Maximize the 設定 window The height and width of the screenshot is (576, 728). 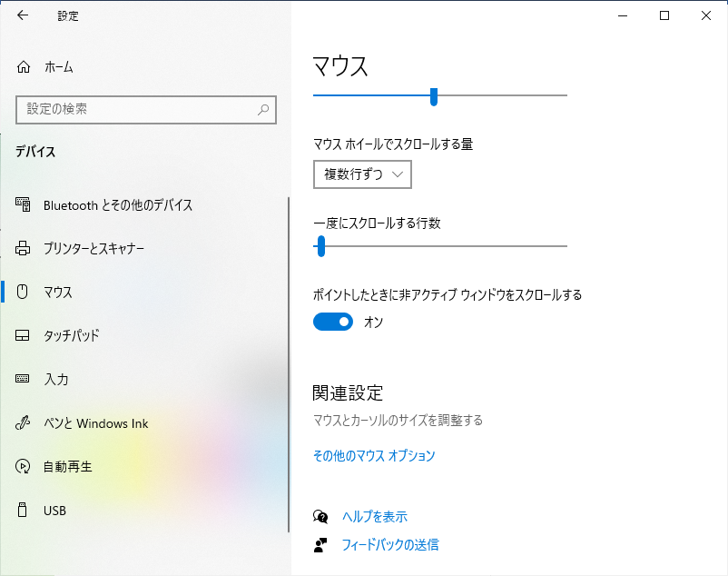point(664,15)
